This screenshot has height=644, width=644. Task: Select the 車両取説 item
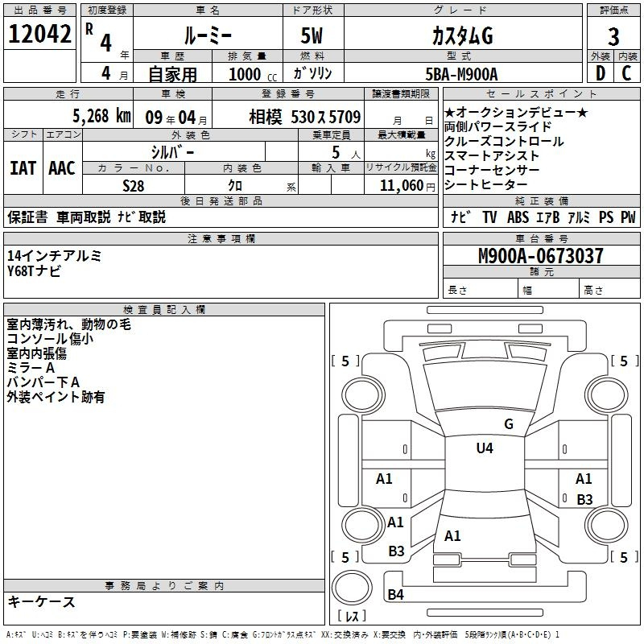(x=84, y=217)
